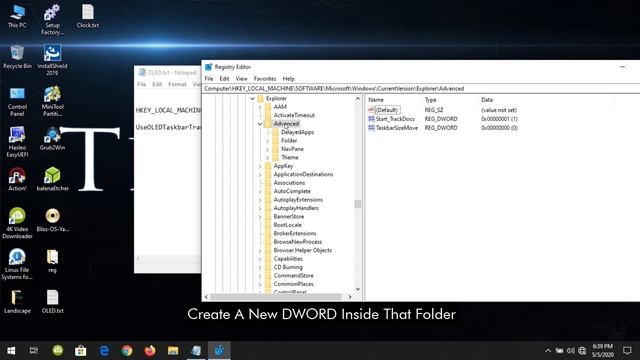Show hidden system tray icons
The width and height of the screenshot is (640, 360).
pos(548,351)
